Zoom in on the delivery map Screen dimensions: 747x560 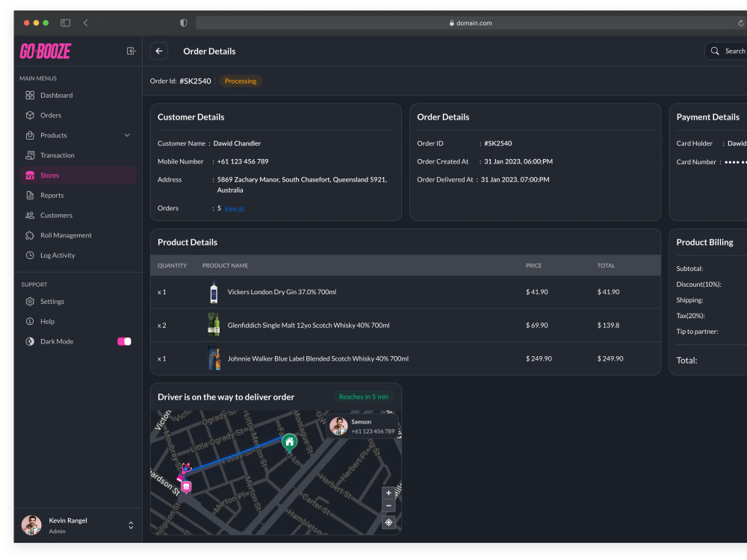pyautogui.click(x=388, y=493)
